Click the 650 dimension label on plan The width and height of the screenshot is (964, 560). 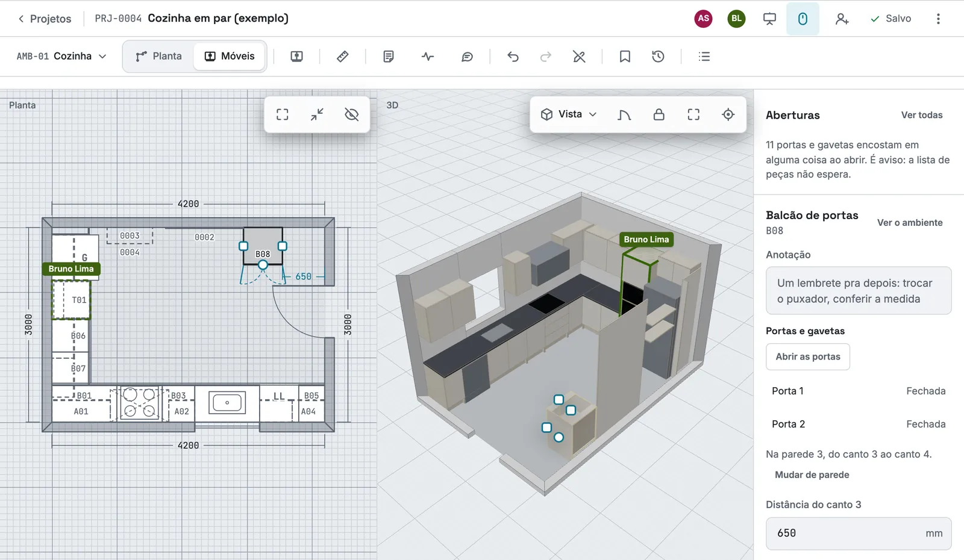coord(303,277)
